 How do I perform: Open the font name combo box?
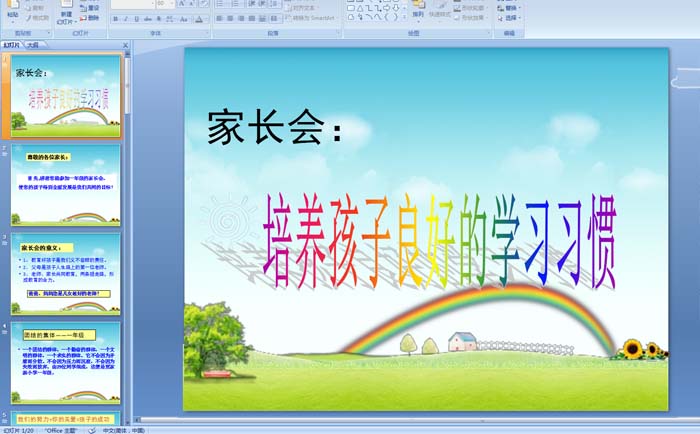[x=133, y=4]
